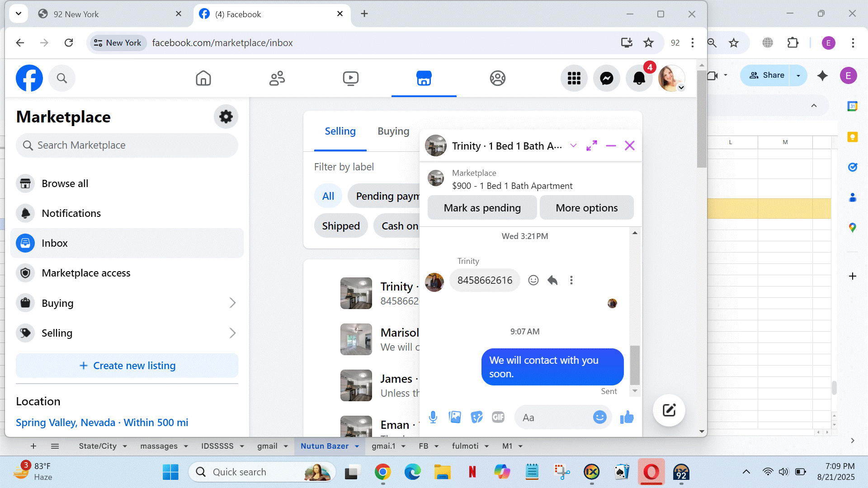This screenshot has width=868, height=488.
Task: Switch to the Buying tab
Action: (x=393, y=131)
